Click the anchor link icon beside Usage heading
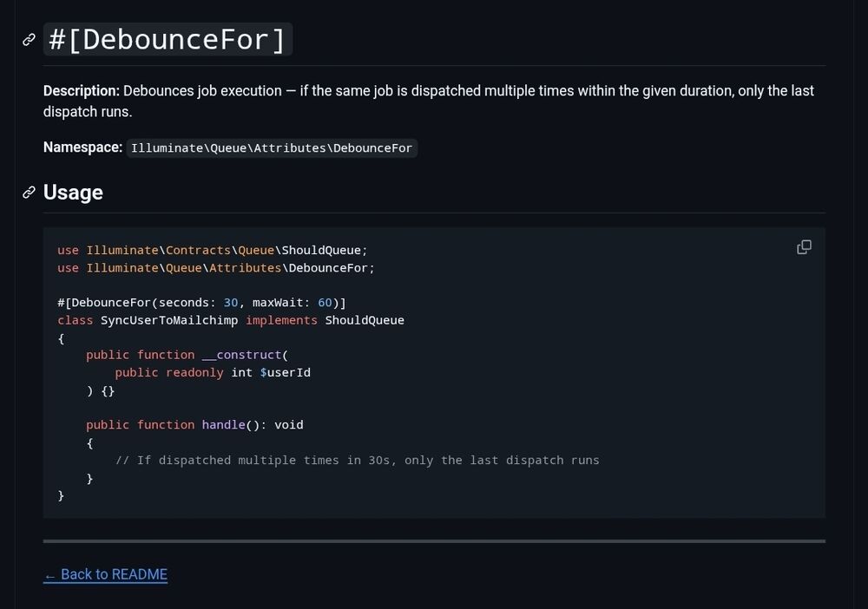The width and height of the screenshot is (868, 609). [29, 193]
